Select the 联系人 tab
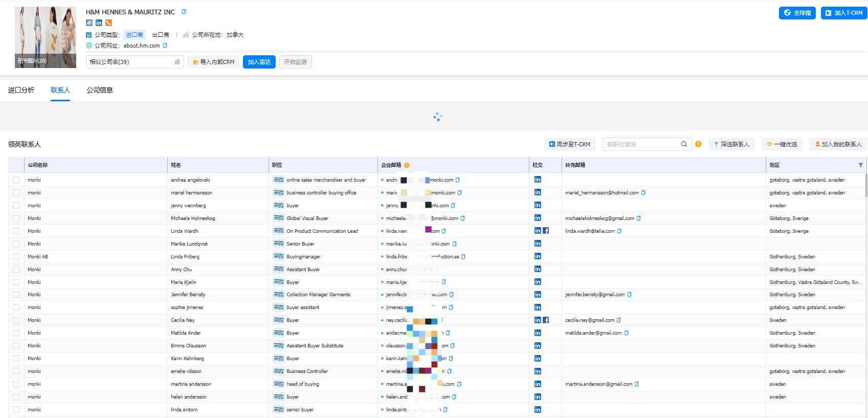The height and width of the screenshot is (418, 868). (60, 90)
